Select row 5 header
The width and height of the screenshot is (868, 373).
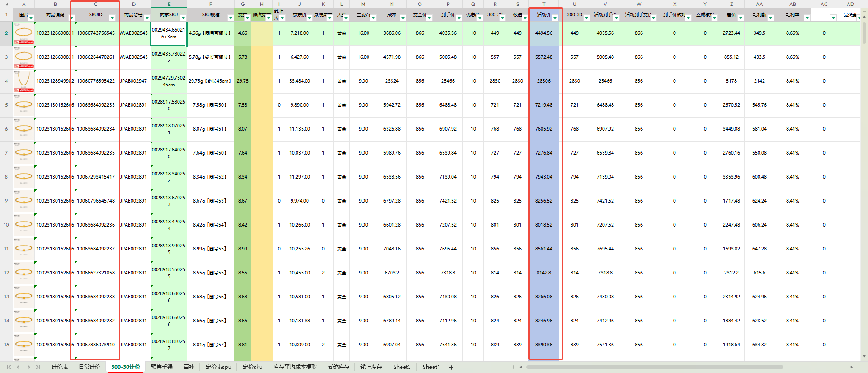pos(6,105)
